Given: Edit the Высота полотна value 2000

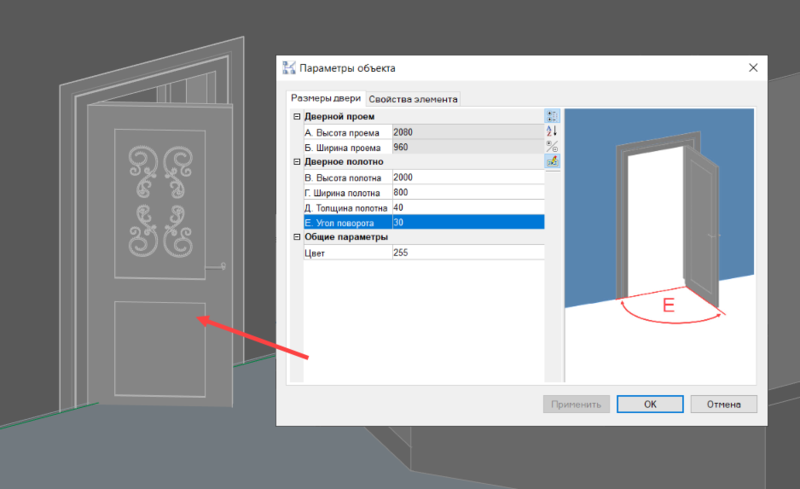Looking at the screenshot, I should (x=468, y=177).
